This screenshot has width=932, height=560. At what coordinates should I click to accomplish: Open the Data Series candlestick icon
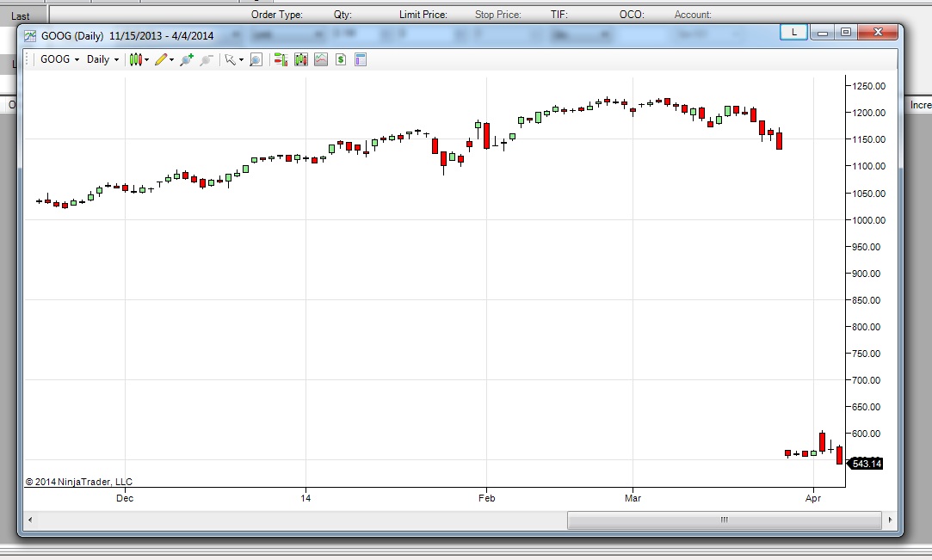[x=300, y=59]
